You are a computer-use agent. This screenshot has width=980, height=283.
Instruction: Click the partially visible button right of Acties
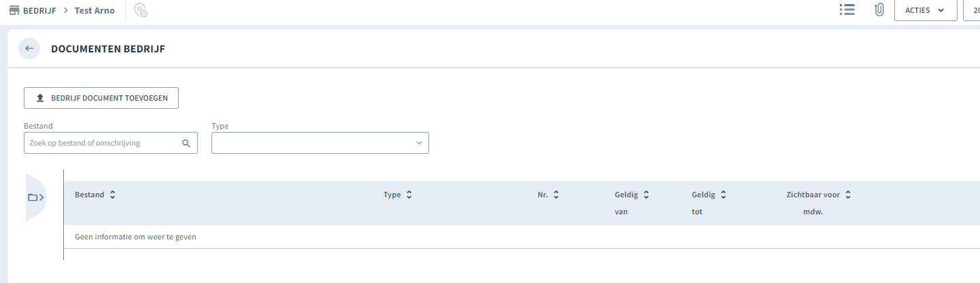[x=972, y=10]
